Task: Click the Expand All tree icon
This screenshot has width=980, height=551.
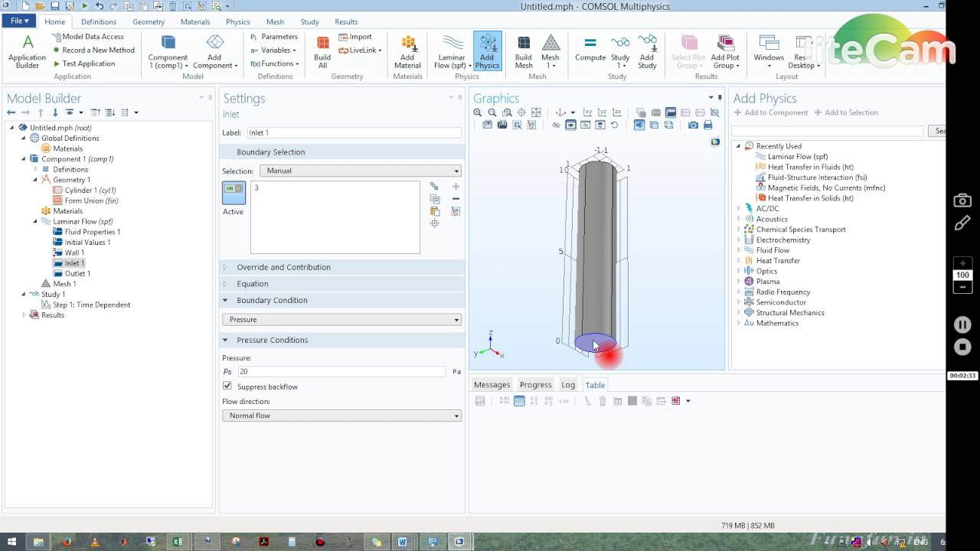Action: coord(110,112)
